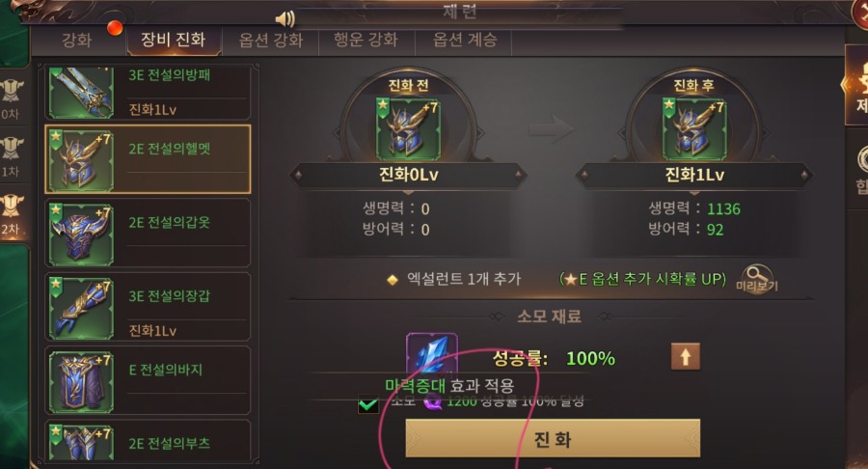Switch to the 옵션 강화 tab
This screenshot has width=868, height=469.
point(271,40)
